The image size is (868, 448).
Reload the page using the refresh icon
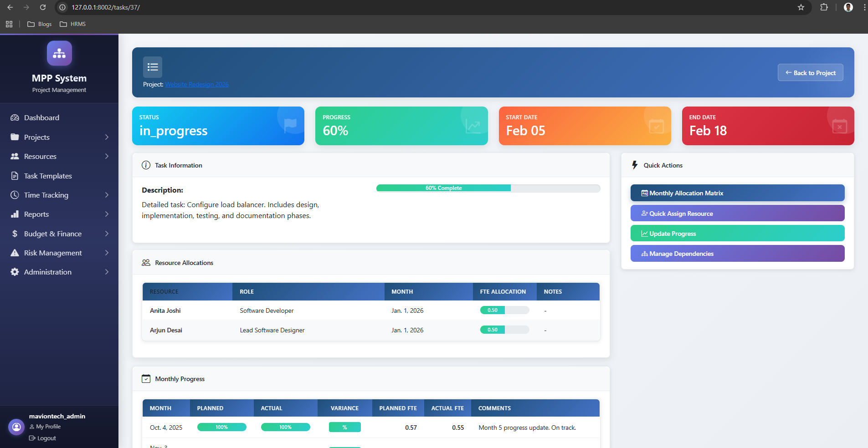43,7
